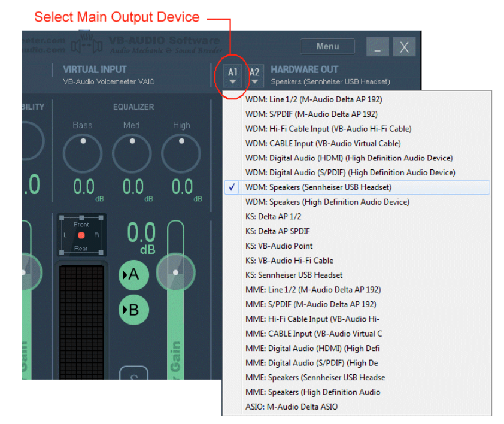Select WDM: S/PDIF (M-Audio Delta AP 192)

click(357, 114)
